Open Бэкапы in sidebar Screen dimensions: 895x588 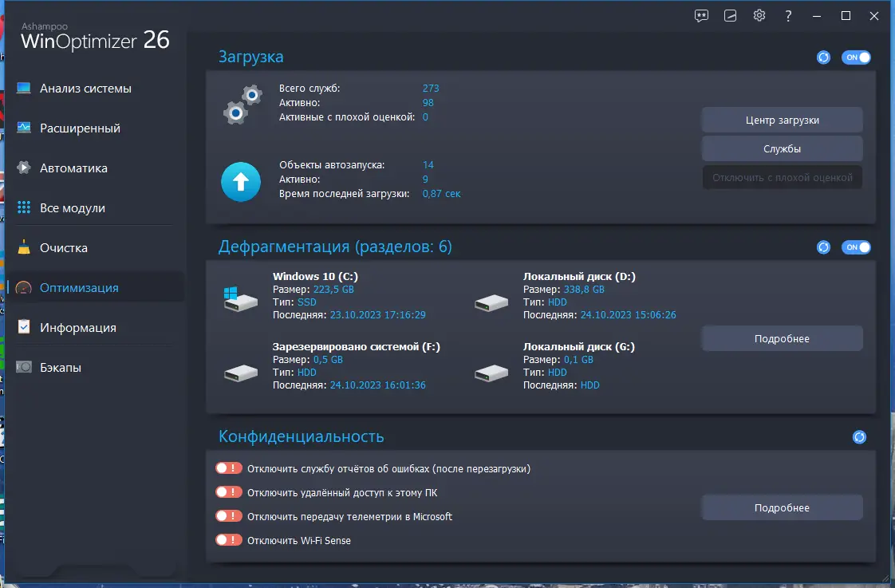point(61,368)
